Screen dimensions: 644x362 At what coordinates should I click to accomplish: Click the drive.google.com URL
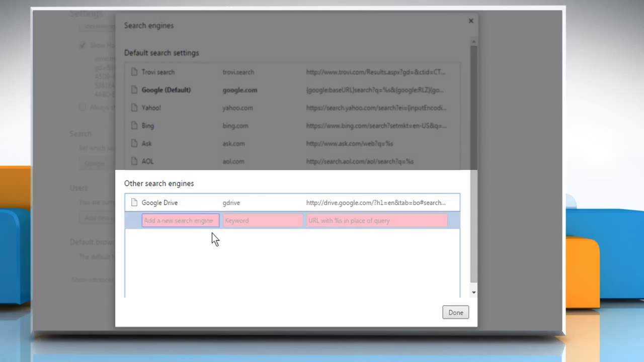[x=376, y=203]
